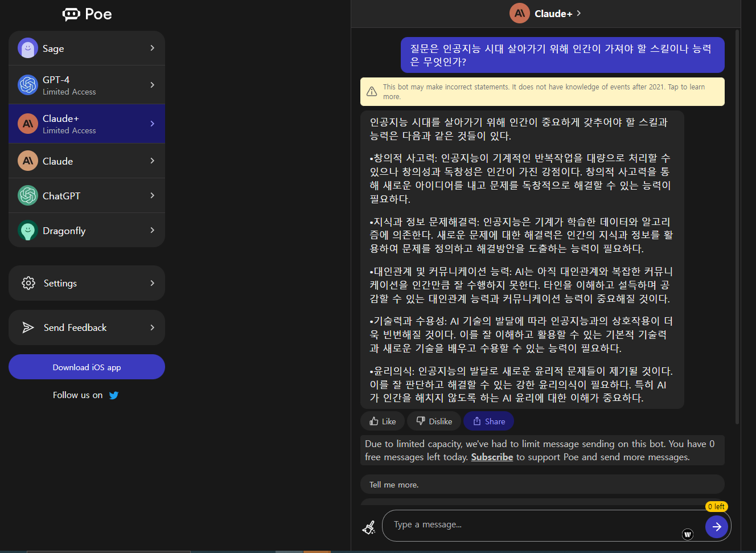
Task: Click the Poe logo icon
Action: pyautogui.click(x=71, y=14)
